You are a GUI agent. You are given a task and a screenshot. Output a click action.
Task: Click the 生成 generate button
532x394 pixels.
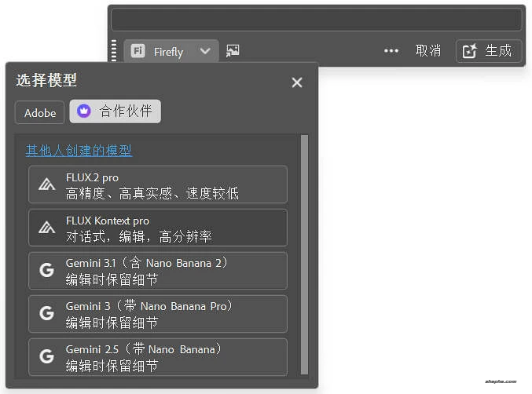[489, 51]
